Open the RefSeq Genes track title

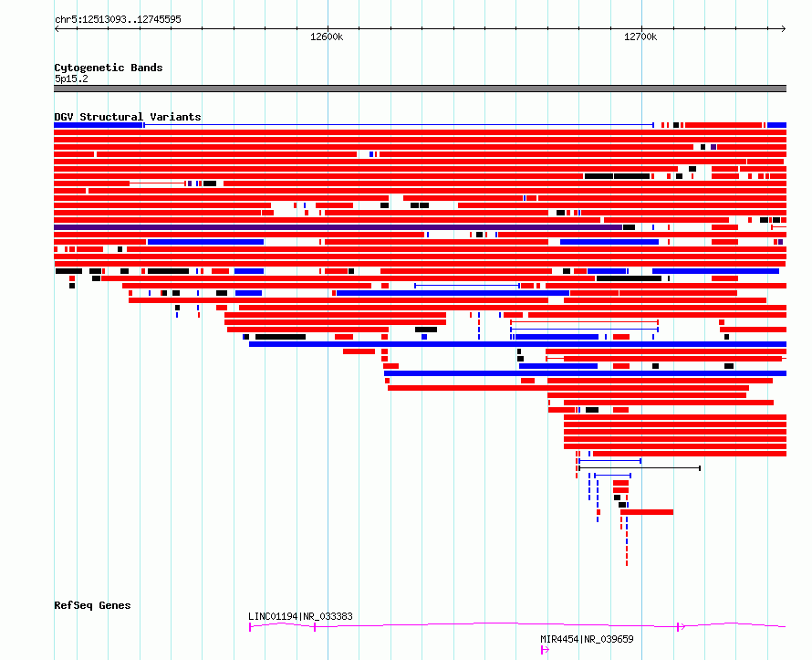point(92,605)
